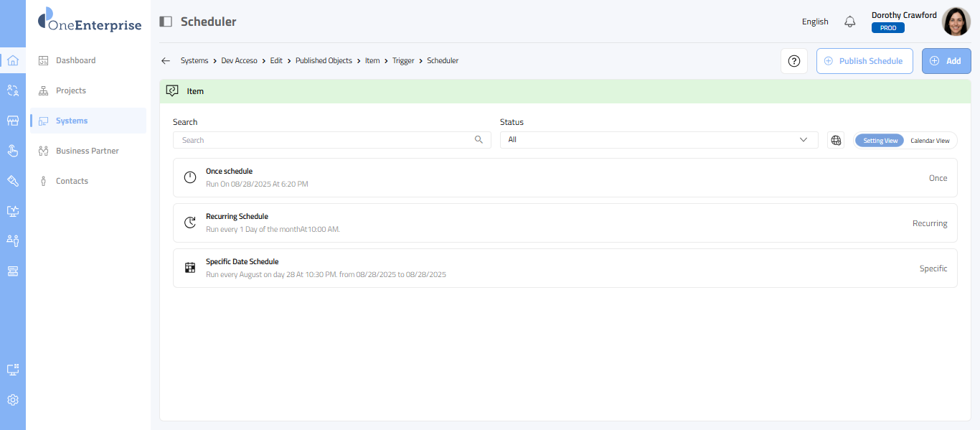Open the English language selector

(815, 22)
